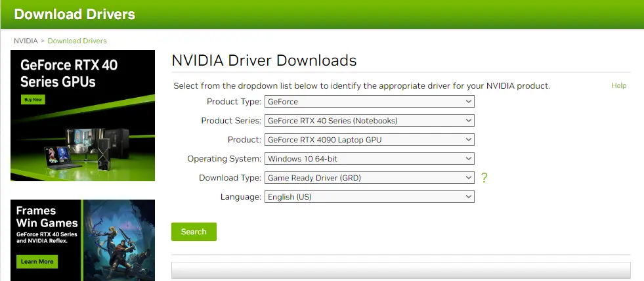
Task: Click the Buy Now button in RTX 40 ad
Action: [33, 100]
